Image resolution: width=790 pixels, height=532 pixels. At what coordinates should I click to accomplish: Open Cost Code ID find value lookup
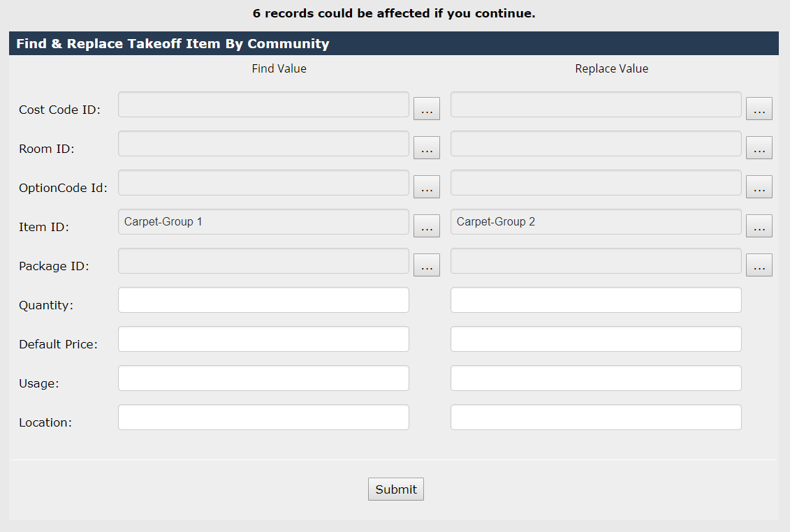click(427, 109)
